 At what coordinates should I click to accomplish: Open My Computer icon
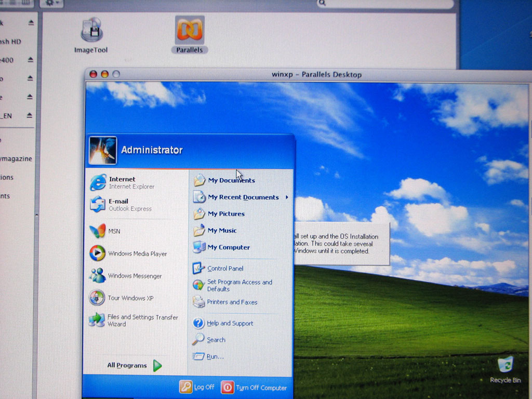tap(199, 247)
